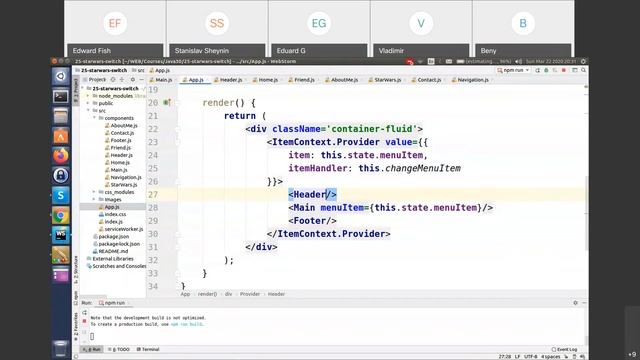Open AboutMe.js in the project tree
Image resolution: width=640 pixels, height=360 pixels.
[124, 125]
